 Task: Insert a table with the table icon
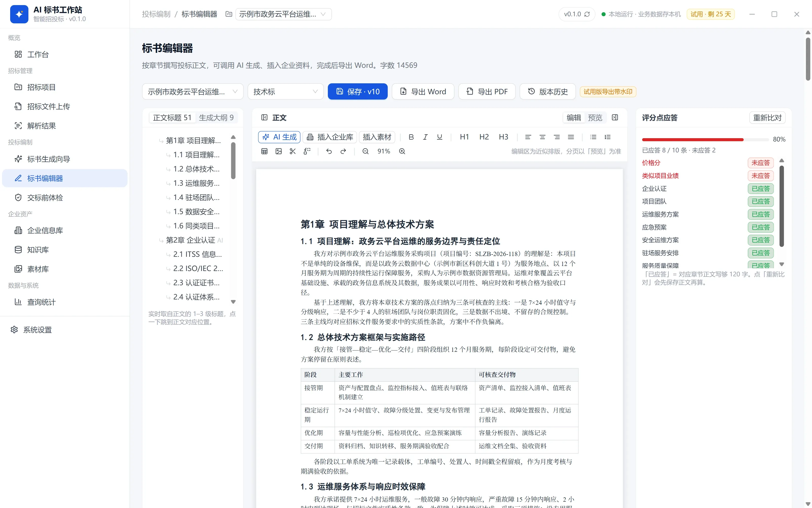(x=264, y=151)
